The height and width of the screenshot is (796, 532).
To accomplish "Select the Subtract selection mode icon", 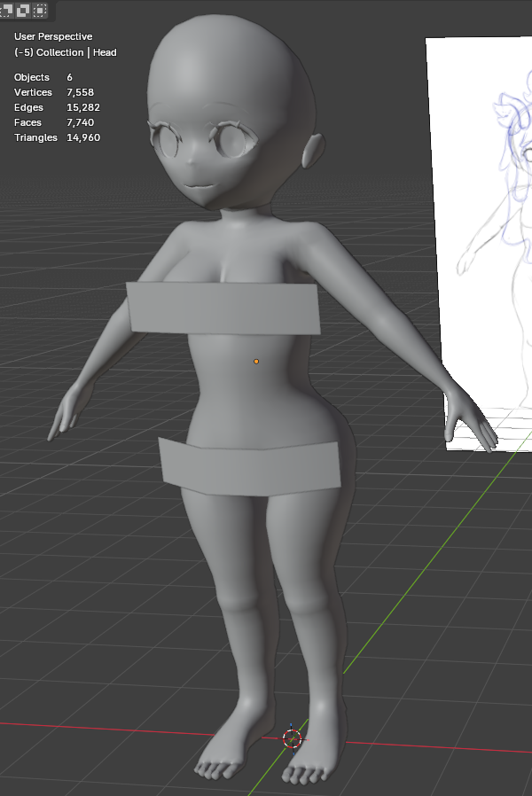I will pyautogui.click(x=5, y=10).
